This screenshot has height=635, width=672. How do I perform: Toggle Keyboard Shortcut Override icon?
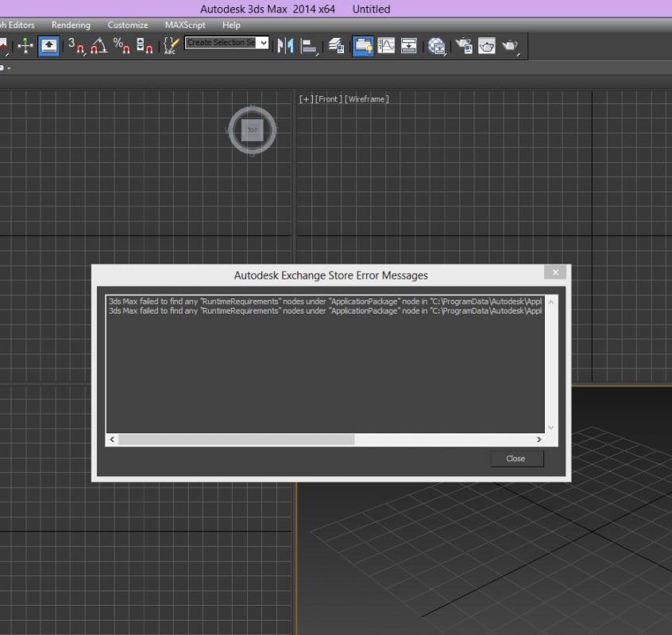48,46
